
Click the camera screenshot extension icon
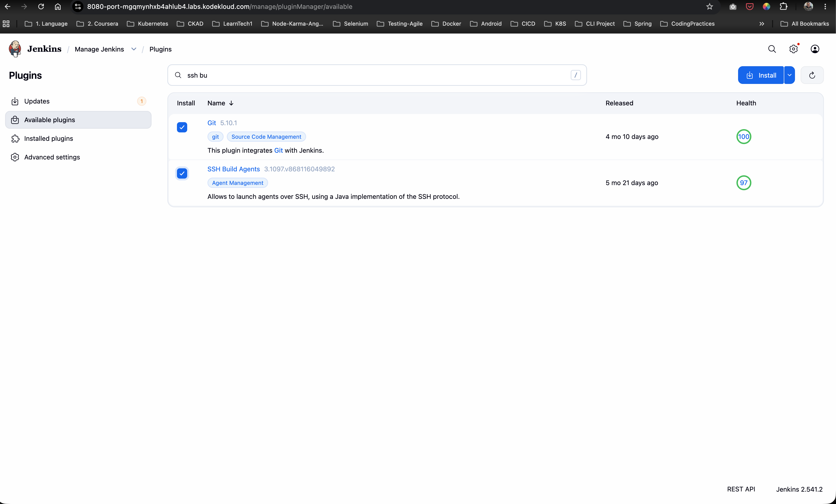point(732,7)
